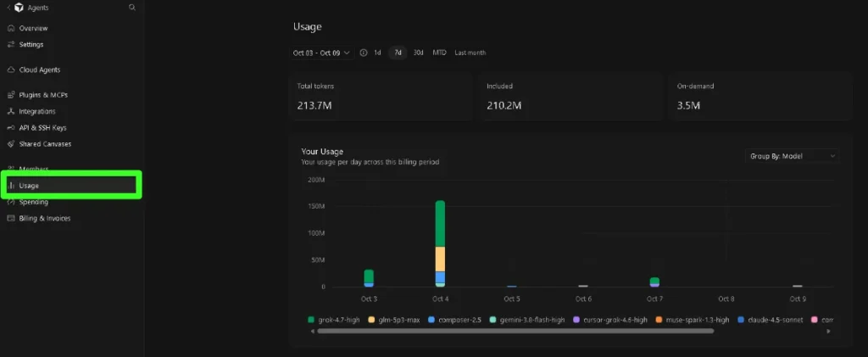Click the green grok-4.7-high legend swatch
This screenshot has width=868, height=357.
(x=311, y=320)
